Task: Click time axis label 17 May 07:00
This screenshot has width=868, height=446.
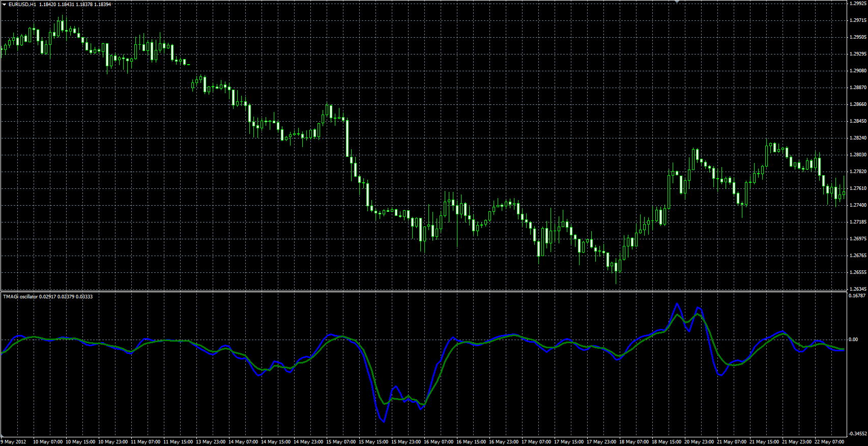Action: pyautogui.click(x=536, y=442)
